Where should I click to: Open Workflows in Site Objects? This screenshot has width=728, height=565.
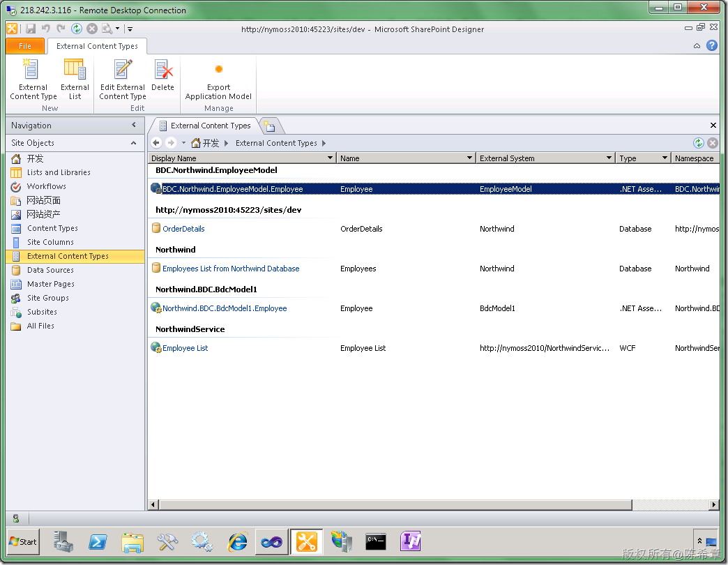[47, 186]
